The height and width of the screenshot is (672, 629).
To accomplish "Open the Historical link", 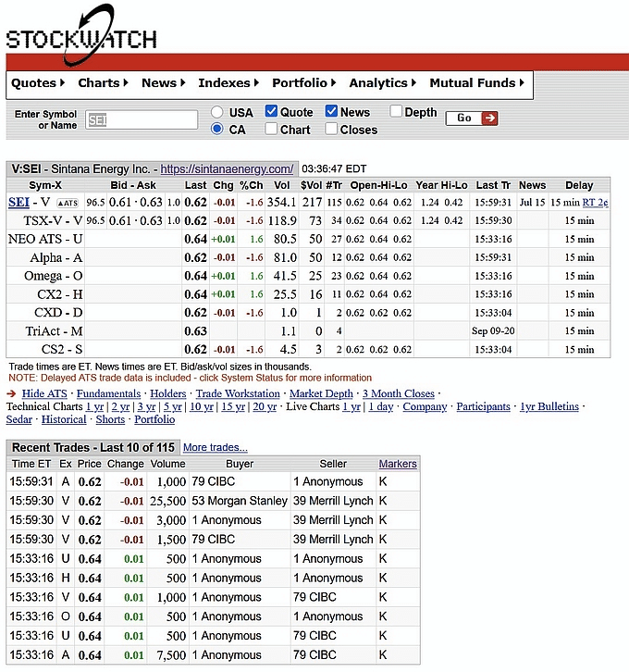I will [64, 419].
